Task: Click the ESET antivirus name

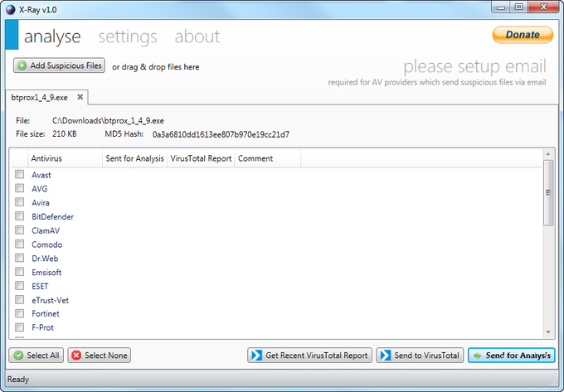Action: click(40, 287)
